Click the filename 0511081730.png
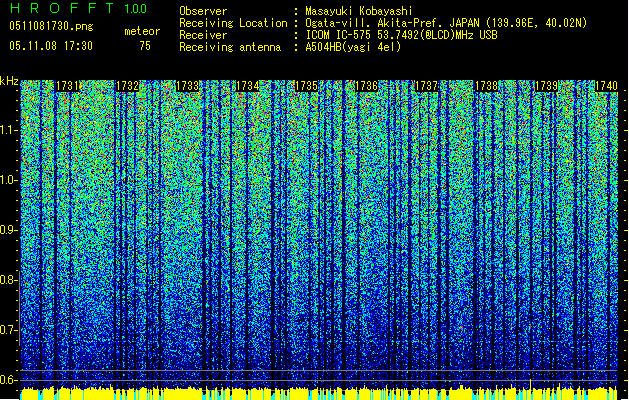This screenshot has height=400, width=629. click(51, 27)
